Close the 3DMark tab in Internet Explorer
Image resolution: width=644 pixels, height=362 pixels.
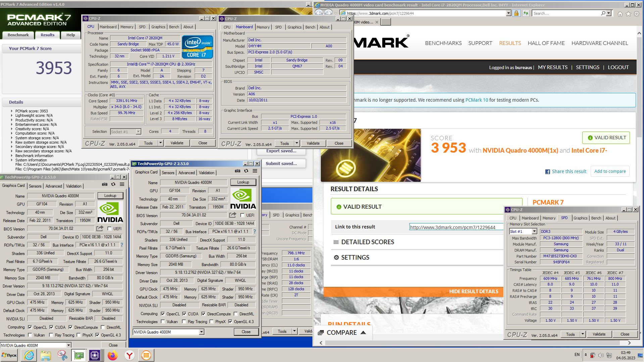[x=377, y=22]
